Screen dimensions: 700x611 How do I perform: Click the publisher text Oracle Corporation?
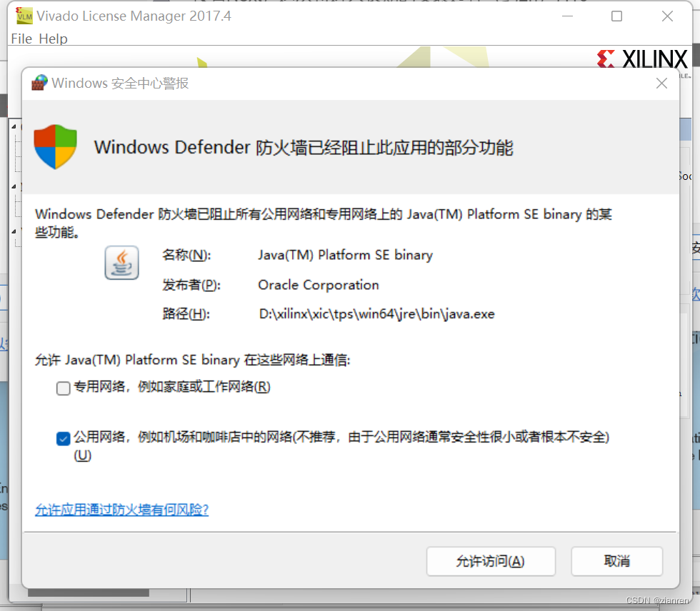(x=319, y=285)
